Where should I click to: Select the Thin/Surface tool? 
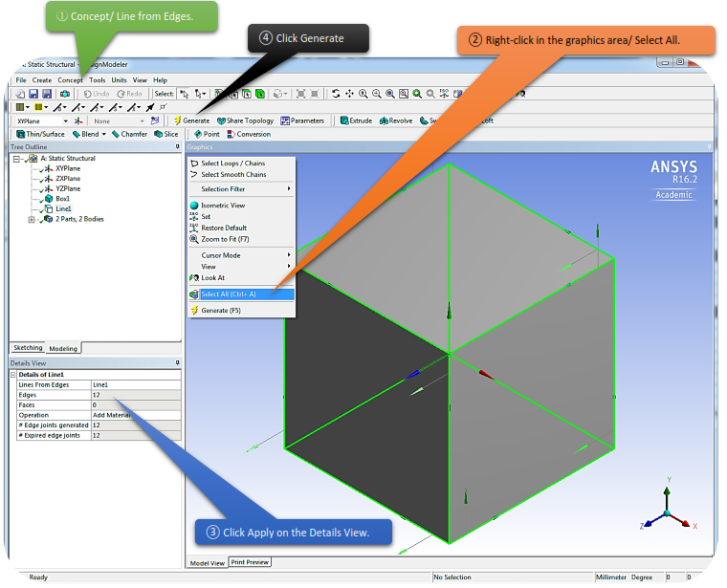click(x=40, y=135)
